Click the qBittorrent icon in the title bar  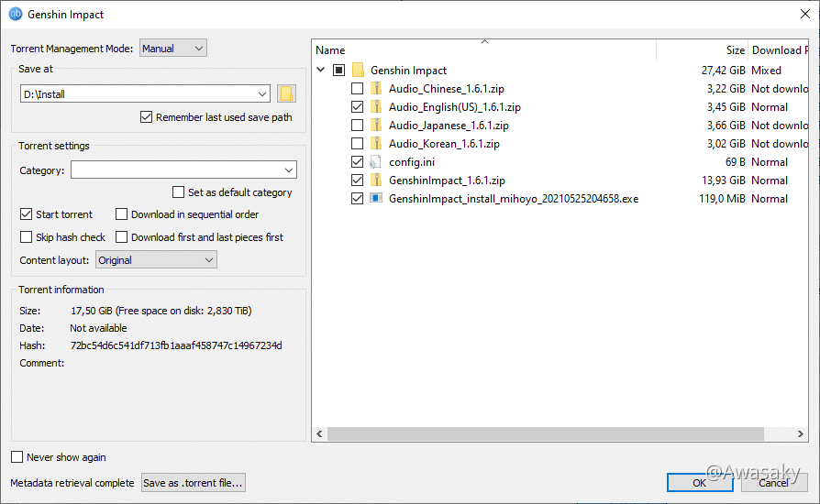16,14
